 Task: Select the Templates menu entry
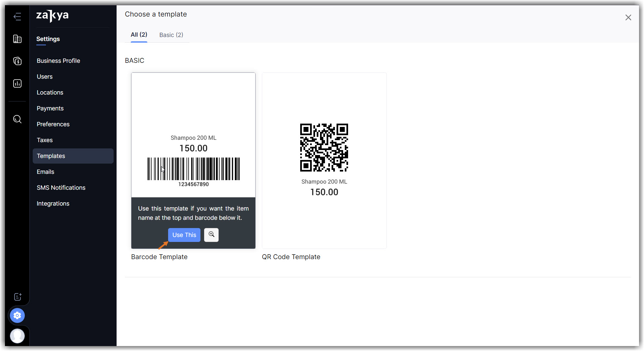(51, 156)
